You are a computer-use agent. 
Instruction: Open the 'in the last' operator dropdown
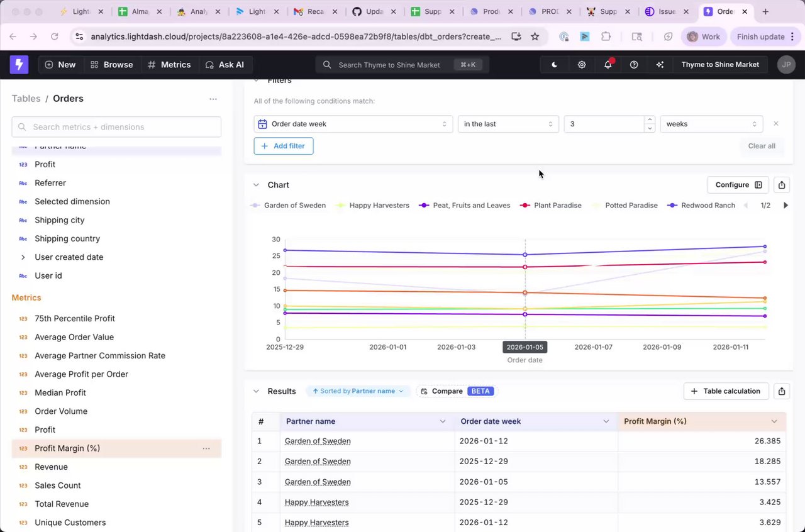[x=508, y=124]
